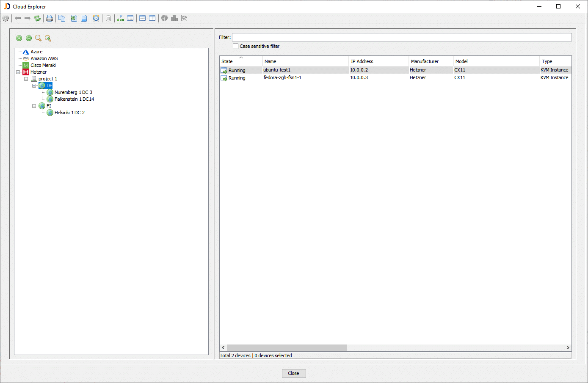588x383 pixels.
Task: Click the printer icon in toolbar
Action: pyautogui.click(x=50, y=18)
